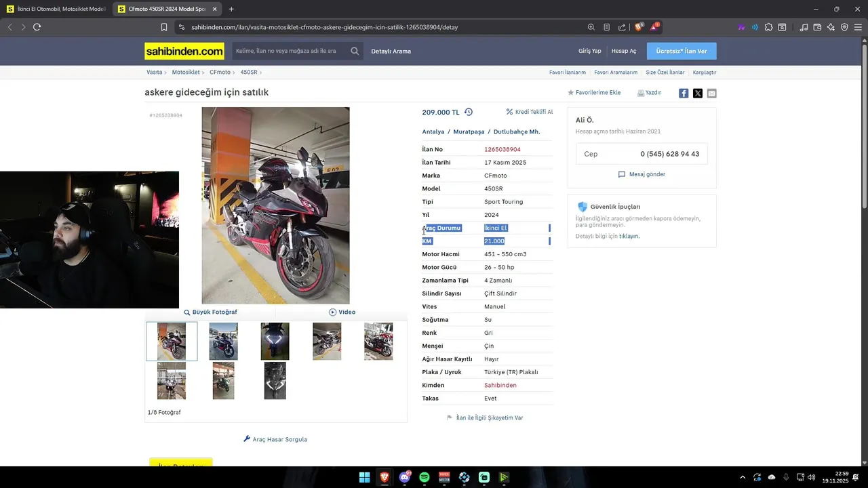Share listing by email icon
The height and width of the screenshot is (488, 868).
pos(711,94)
